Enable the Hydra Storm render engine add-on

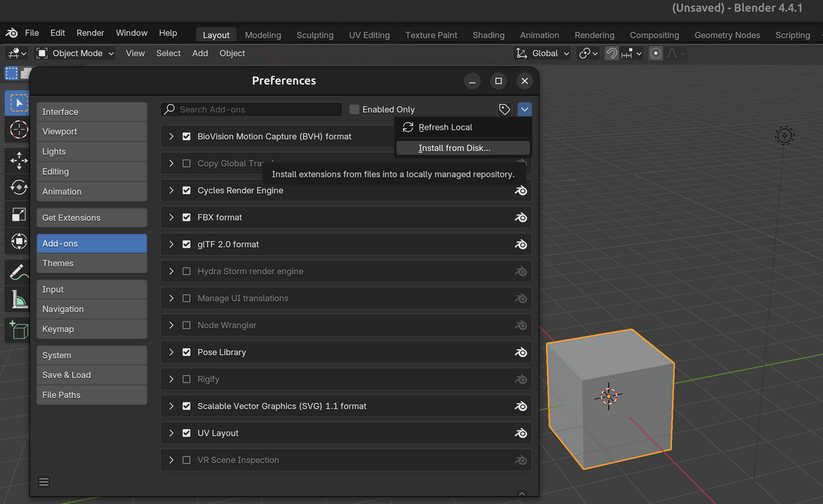[187, 272]
